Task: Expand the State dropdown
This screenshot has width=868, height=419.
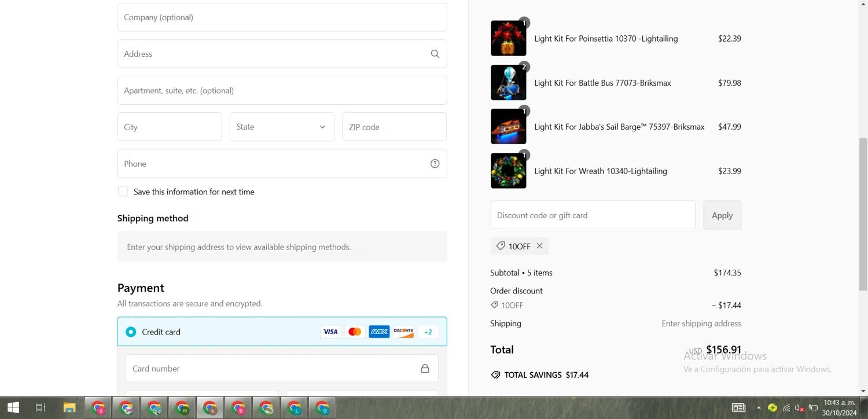Action: point(282,127)
